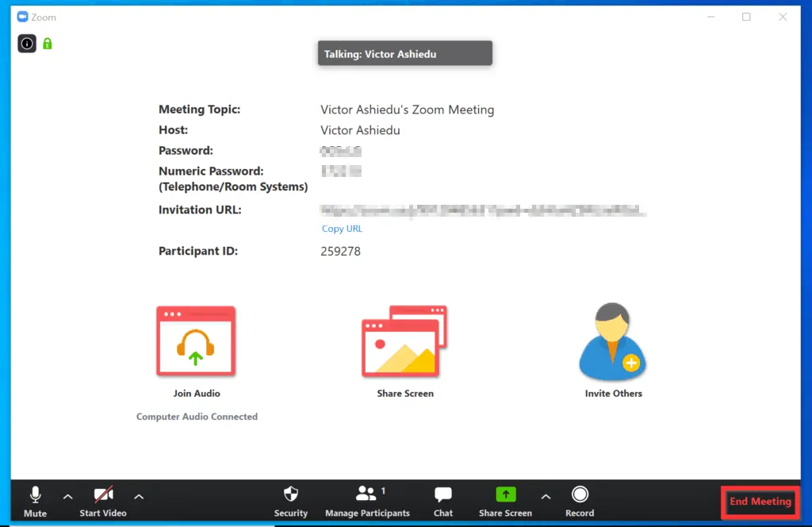Click the blurred Password value
The width and height of the screenshot is (812, 527).
coord(341,152)
